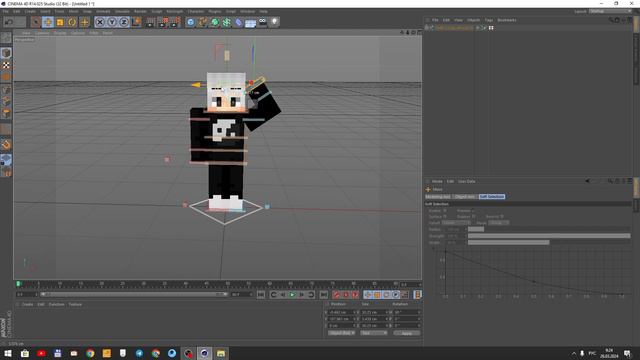Click the Apply button in Coordinates
This screenshot has height=360, width=640.
[407, 333]
